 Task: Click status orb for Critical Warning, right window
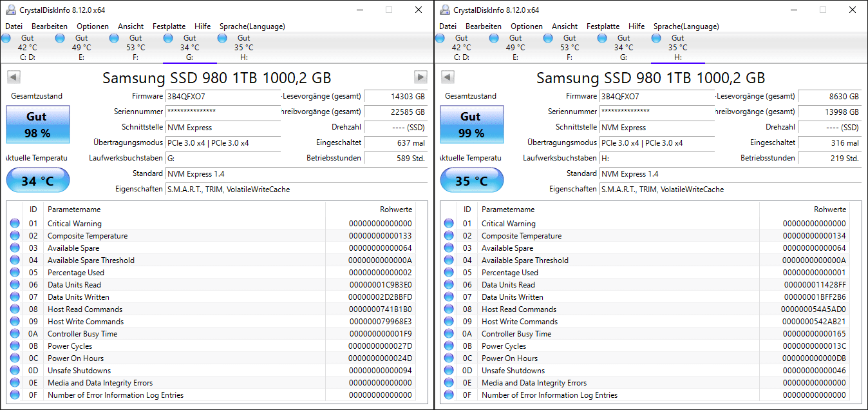pyautogui.click(x=449, y=224)
